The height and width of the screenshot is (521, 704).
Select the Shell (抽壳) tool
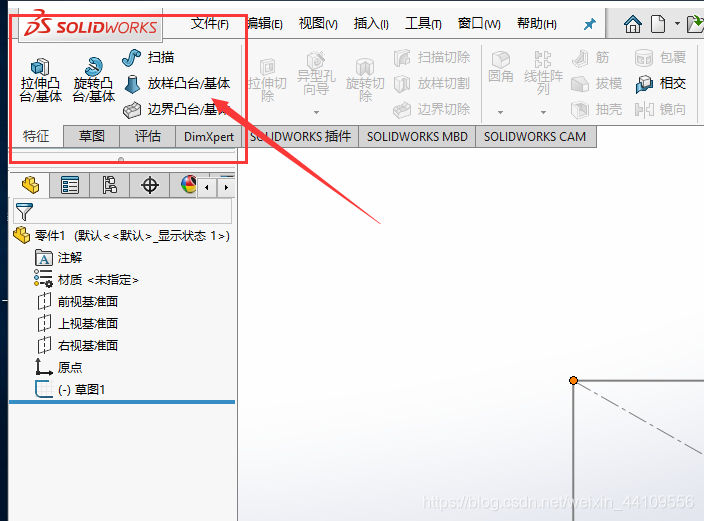tap(597, 109)
